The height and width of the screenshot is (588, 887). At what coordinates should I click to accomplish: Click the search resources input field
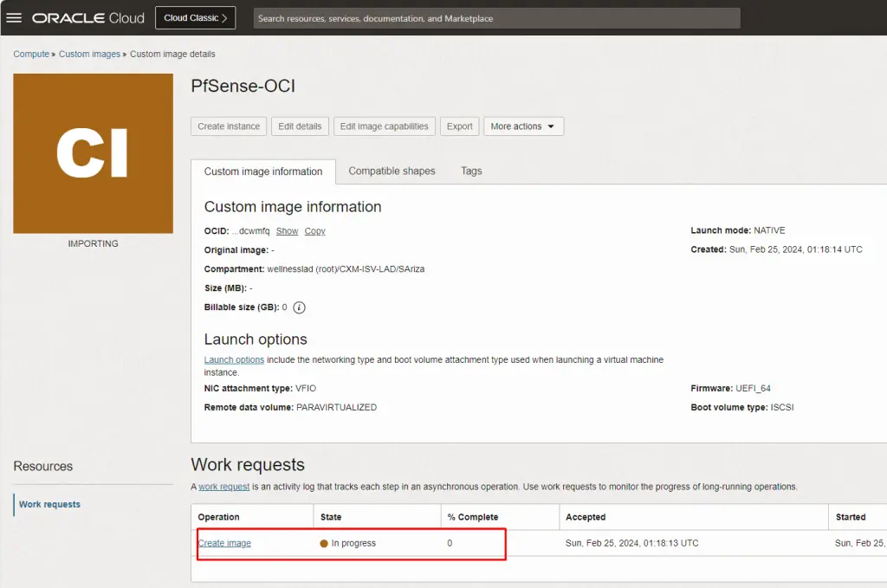click(496, 17)
